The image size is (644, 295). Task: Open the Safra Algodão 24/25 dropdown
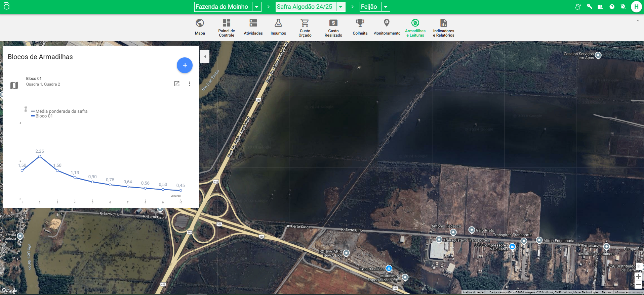pos(341,7)
